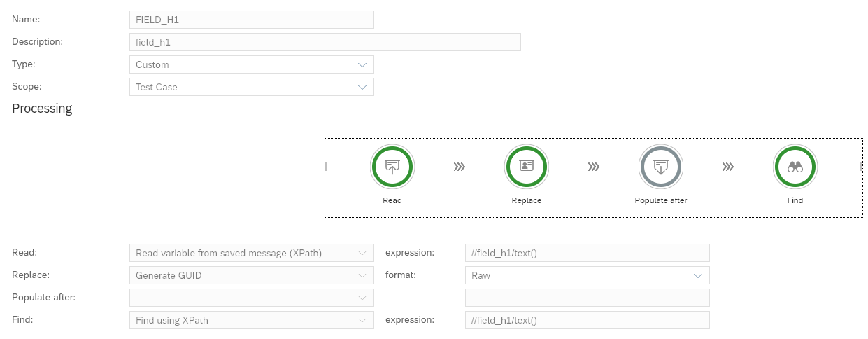The height and width of the screenshot is (339, 868).
Task: Click the left edge handle of the process flow
Action: pos(326,167)
